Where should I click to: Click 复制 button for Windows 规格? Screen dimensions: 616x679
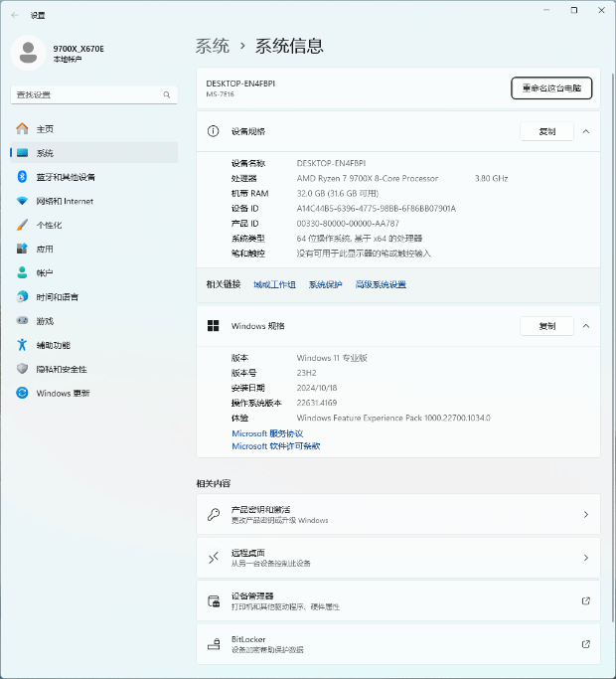pos(546,326)
